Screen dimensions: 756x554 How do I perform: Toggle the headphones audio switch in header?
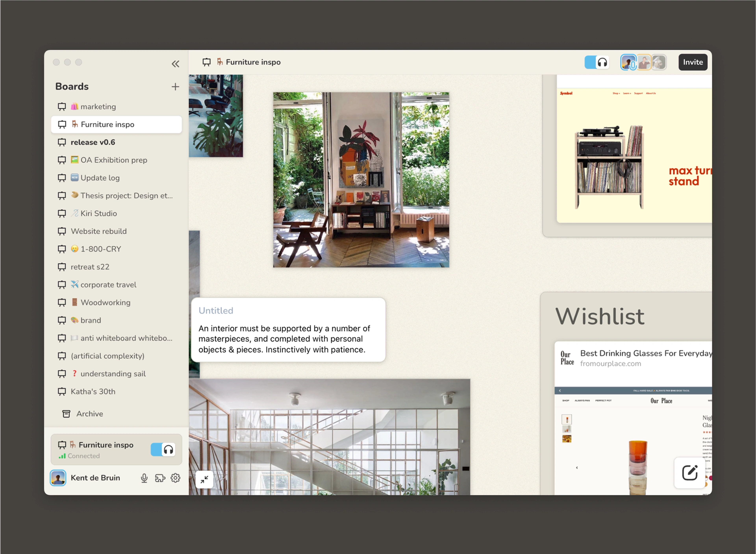click(597, 62)
